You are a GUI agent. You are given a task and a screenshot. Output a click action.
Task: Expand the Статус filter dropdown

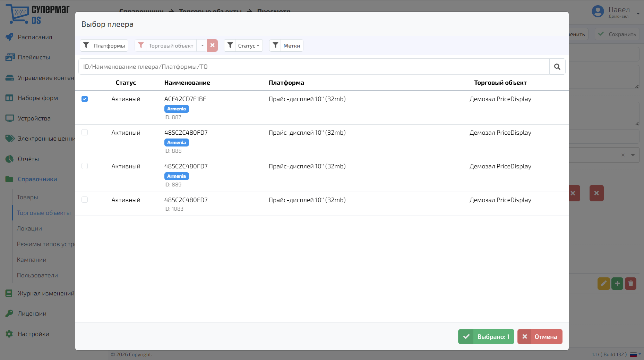pos(243,45)
